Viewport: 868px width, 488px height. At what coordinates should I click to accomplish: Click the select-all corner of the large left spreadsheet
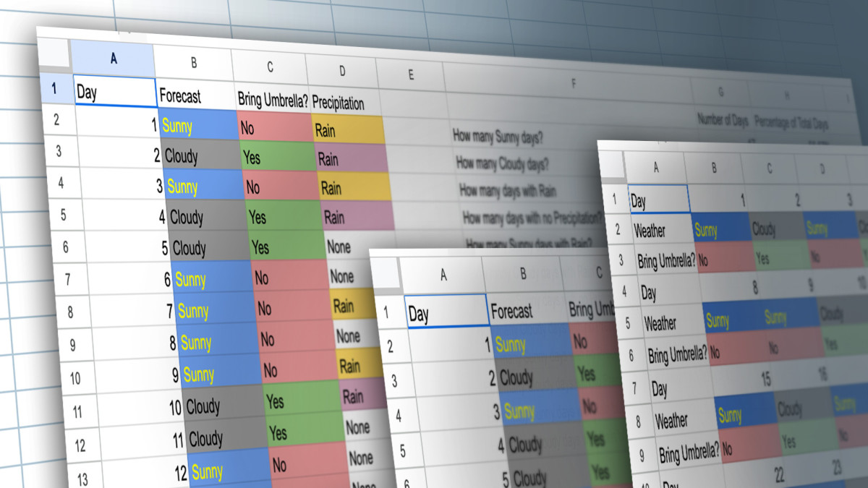click(x=54, y=53)
